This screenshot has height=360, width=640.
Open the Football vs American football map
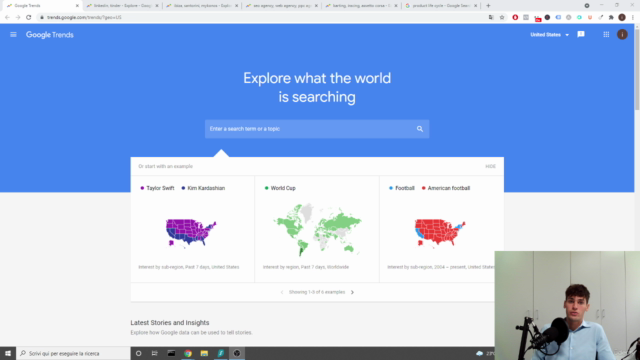pyautogui.click(x=440, y=229)
